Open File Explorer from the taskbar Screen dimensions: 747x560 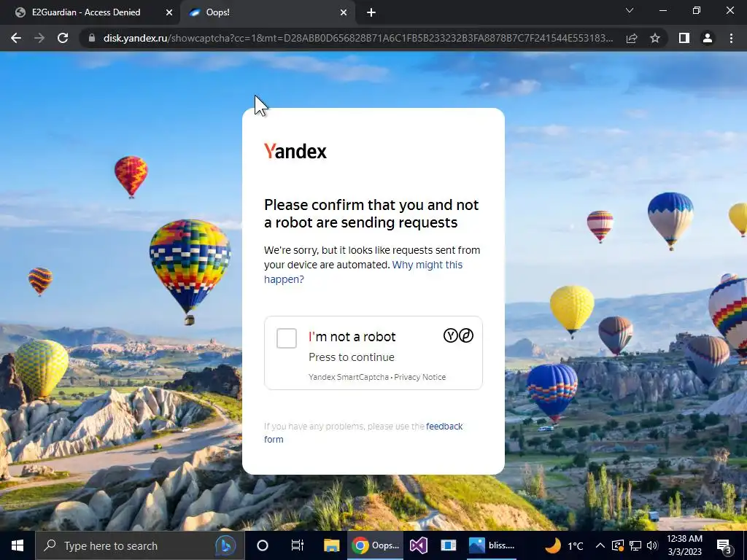pyautogui.click(x=332, y=545)
